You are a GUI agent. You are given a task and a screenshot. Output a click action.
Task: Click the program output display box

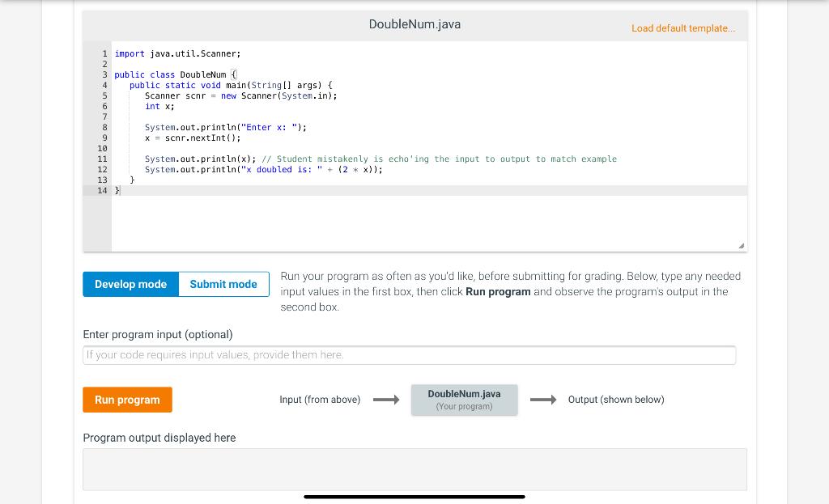415,470
